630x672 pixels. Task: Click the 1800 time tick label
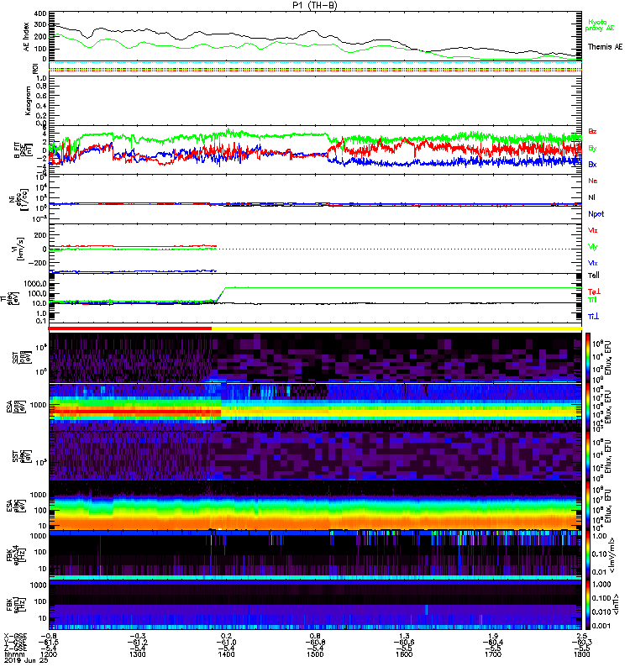click(x=581, y=654)
